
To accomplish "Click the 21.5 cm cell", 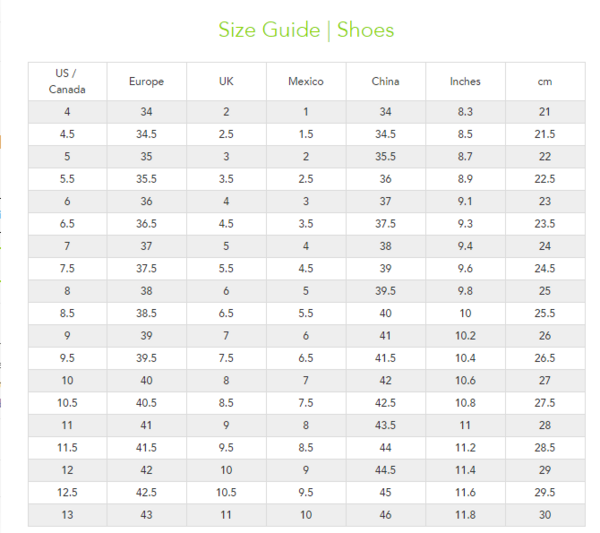I will 545,134.
